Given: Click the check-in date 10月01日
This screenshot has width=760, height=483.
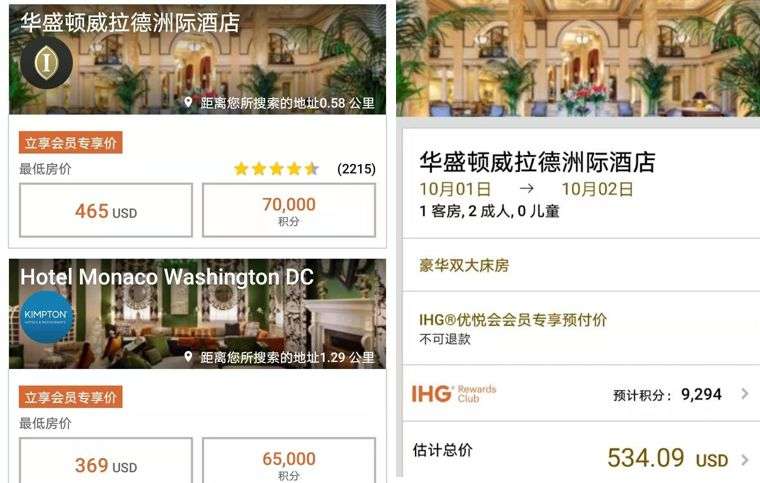Looking at the screenshot, I should 455,189.
